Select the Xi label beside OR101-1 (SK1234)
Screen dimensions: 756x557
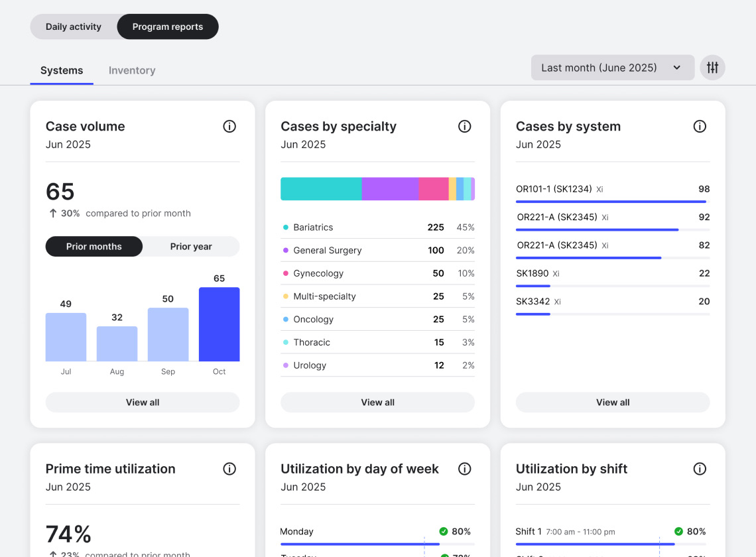tap(599, 189)
